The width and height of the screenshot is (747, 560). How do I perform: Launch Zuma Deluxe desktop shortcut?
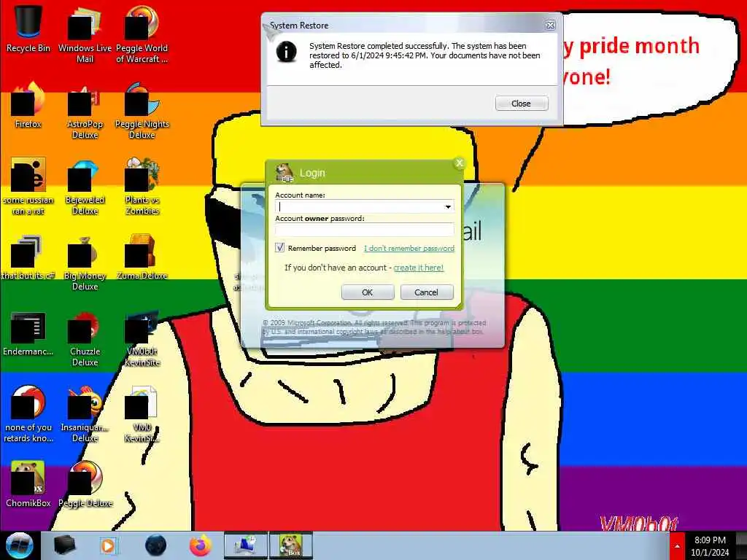pyautogui.click(x=142, y=257)
